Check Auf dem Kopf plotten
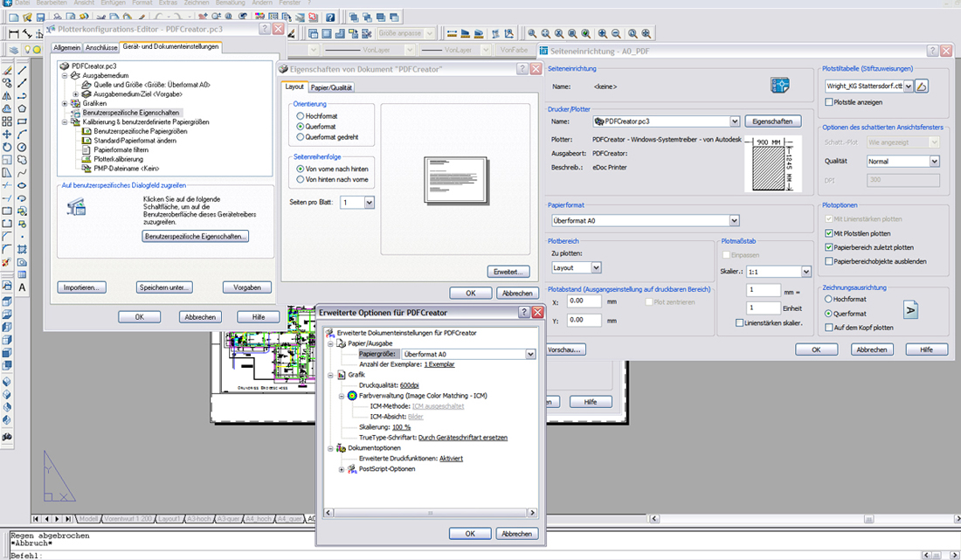This screenshot has width=961, height=560. (x=828, y=328)
